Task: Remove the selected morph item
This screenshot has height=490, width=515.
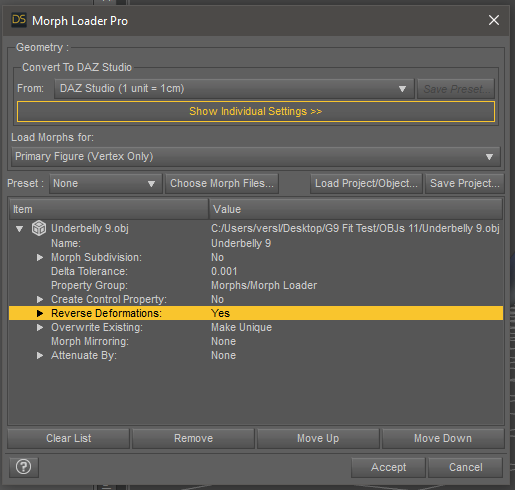Action: click(x=193, y=438)
